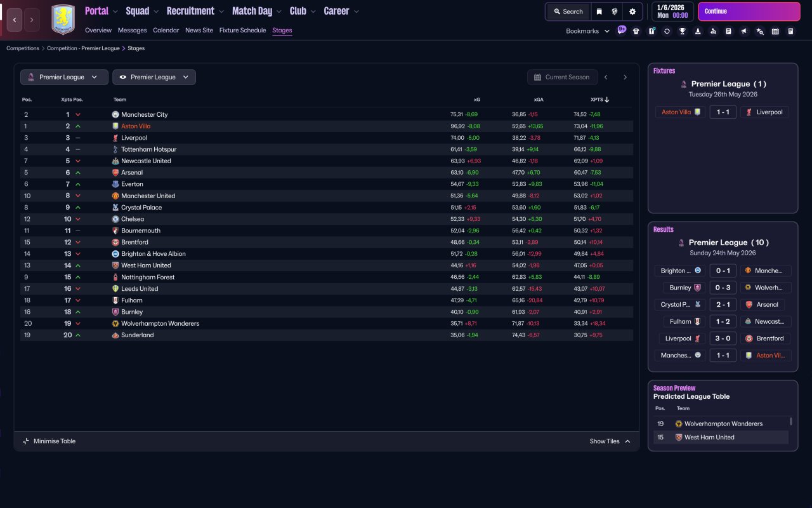812x508 pixels.
Task: Click the Manchester City badge in table
Action: pyautogui.click(x=115, y=114)
